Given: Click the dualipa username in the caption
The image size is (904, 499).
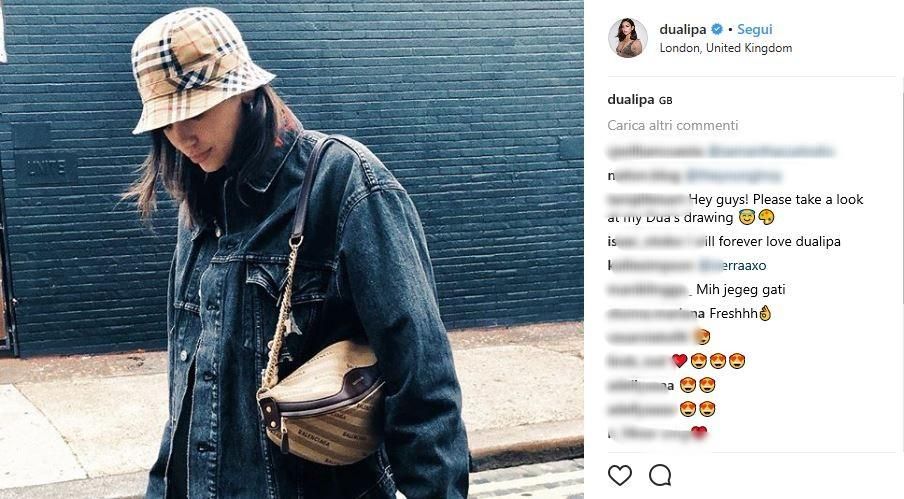Looking at the screenshot, I should tap(631, 99).
